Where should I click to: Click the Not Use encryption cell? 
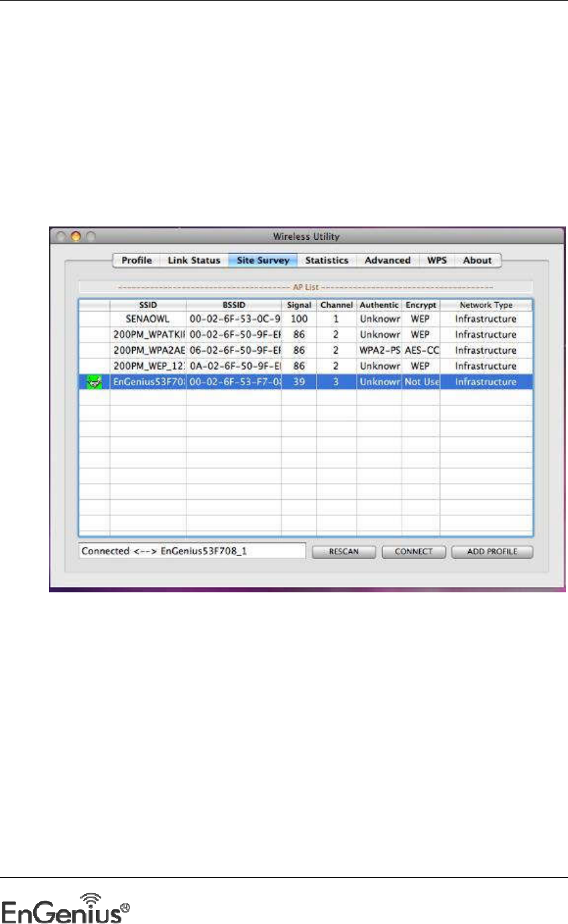click(x=421, y=382)
